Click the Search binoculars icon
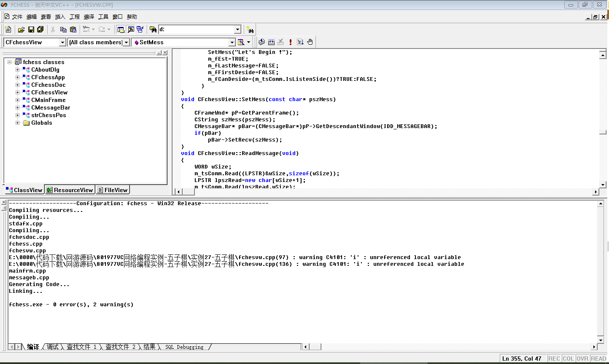Screen dimensions: 609x364 [251, 29]
